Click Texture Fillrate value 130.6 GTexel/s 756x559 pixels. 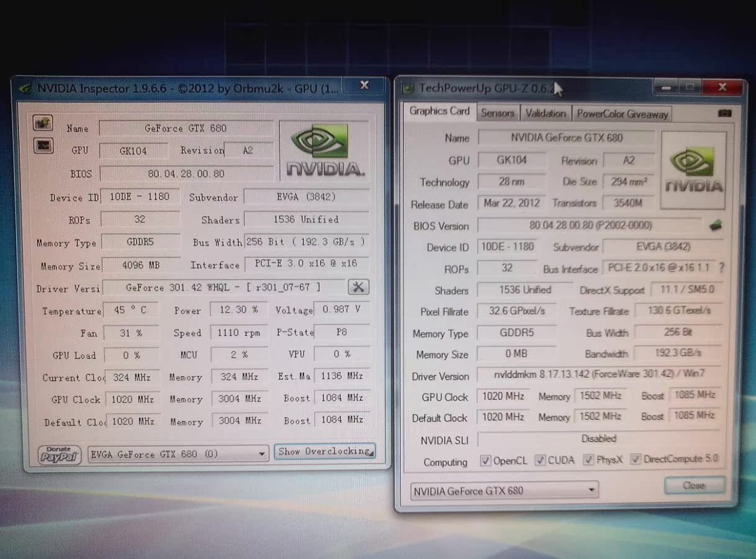678,310
